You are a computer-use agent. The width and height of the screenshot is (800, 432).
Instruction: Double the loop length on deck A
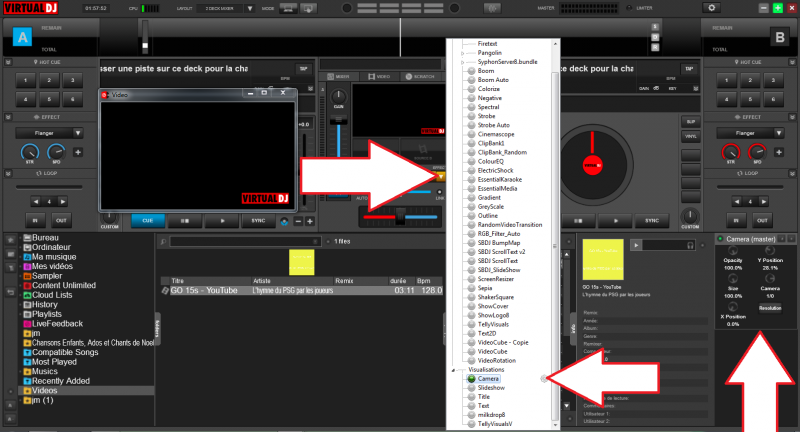[x=62, y=201]
